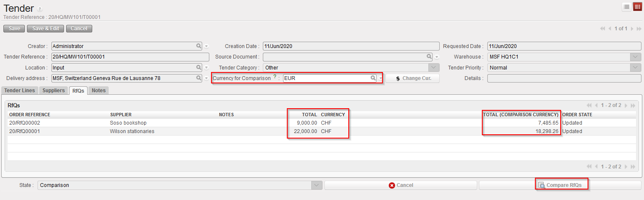Click the search icon in Creator field
Viewport: 644px width, 200px height.
pyautogui.click(x=198, y=46)
